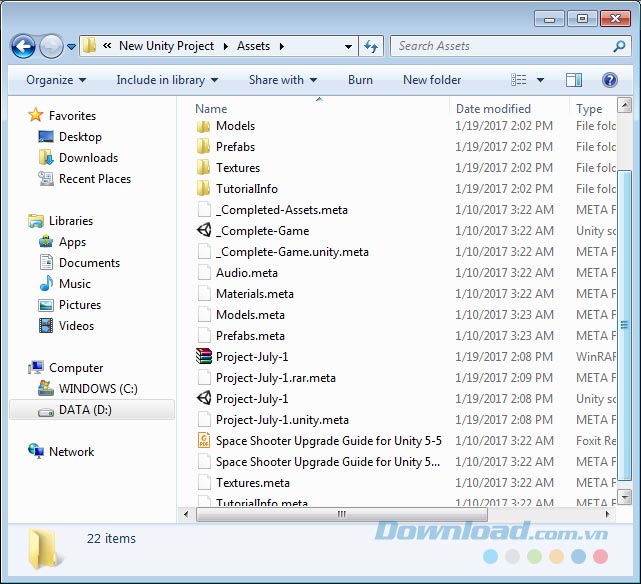Expand the change view options arrow
Screen dimensions: 641x584
point(541,80)
